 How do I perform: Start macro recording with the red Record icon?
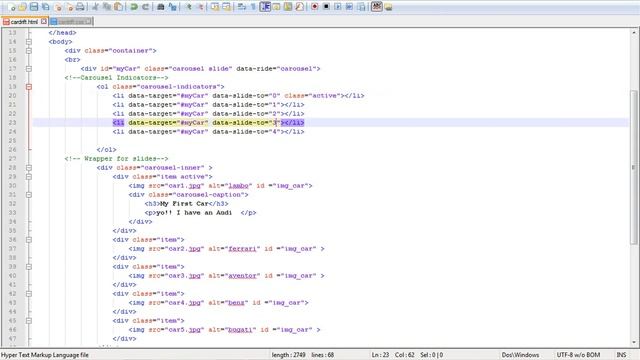[x=315, y=7]
